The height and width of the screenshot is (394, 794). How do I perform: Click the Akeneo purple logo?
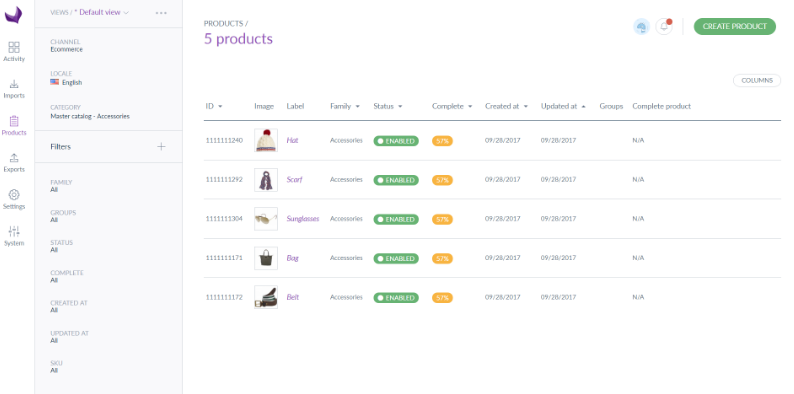pyautogui.click(x=14, y=15)
